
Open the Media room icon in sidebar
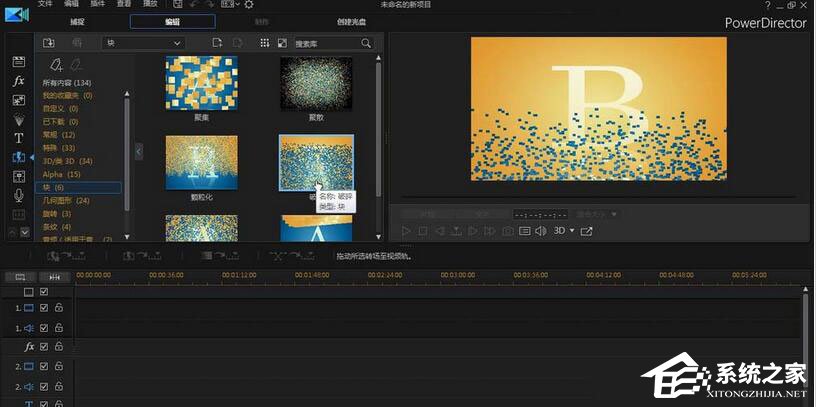(x=18, y=62)
